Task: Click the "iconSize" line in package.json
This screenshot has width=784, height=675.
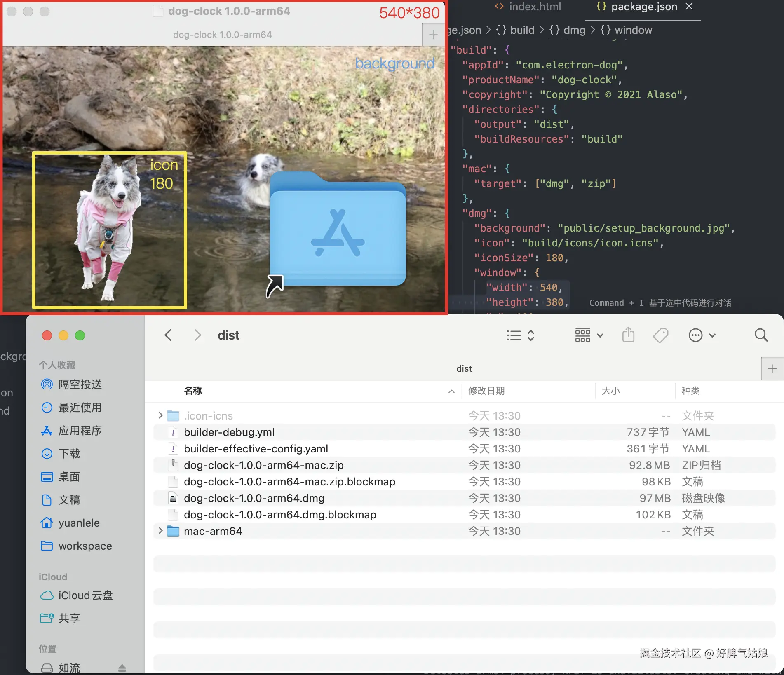Action: coord(521,258)
